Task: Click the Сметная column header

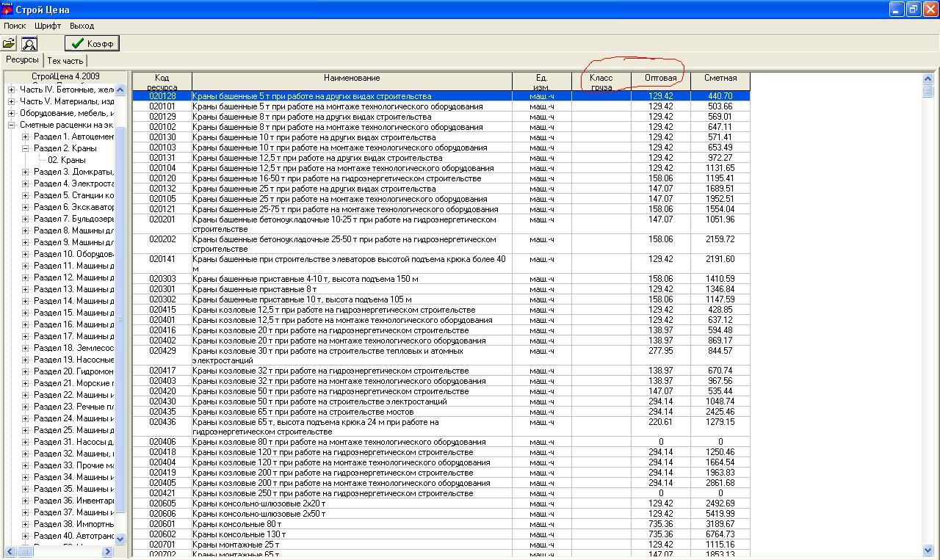Action: click(x=720, y=81)
